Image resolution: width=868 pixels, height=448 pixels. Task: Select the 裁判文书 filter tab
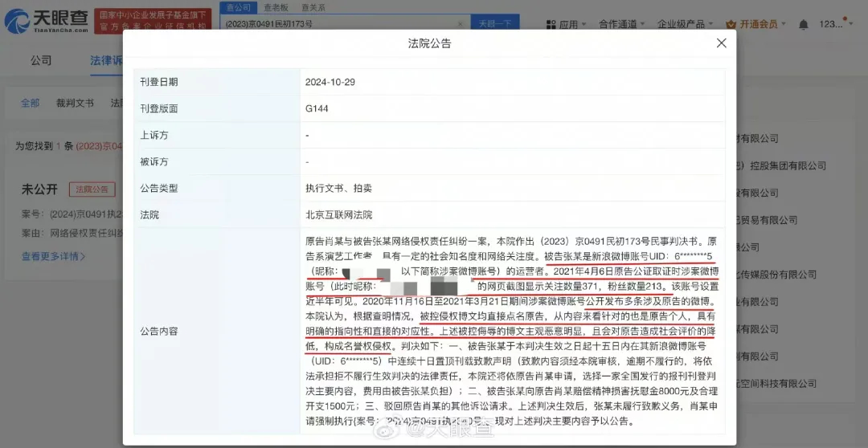75,104
